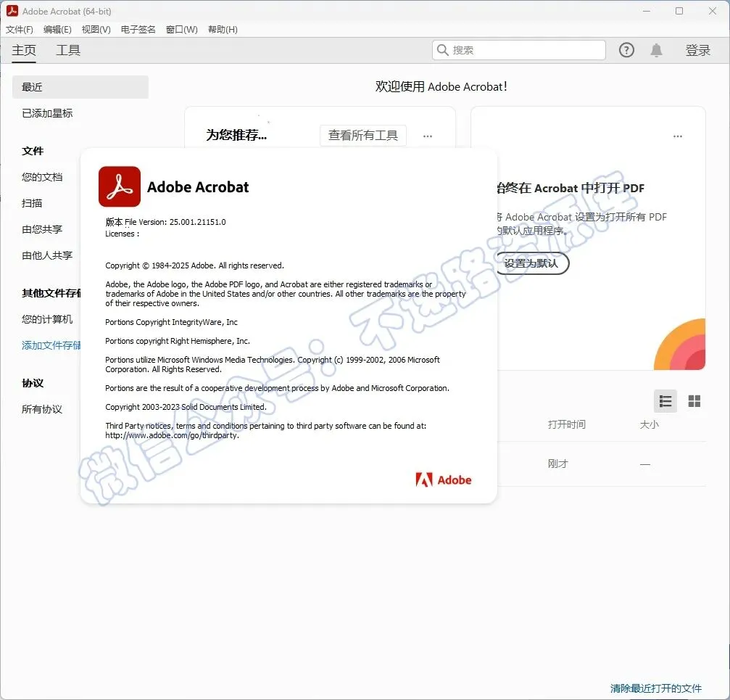Open more options for recommended tools card
This screenshot has height=700, width=730.
[x=428, y=136]
